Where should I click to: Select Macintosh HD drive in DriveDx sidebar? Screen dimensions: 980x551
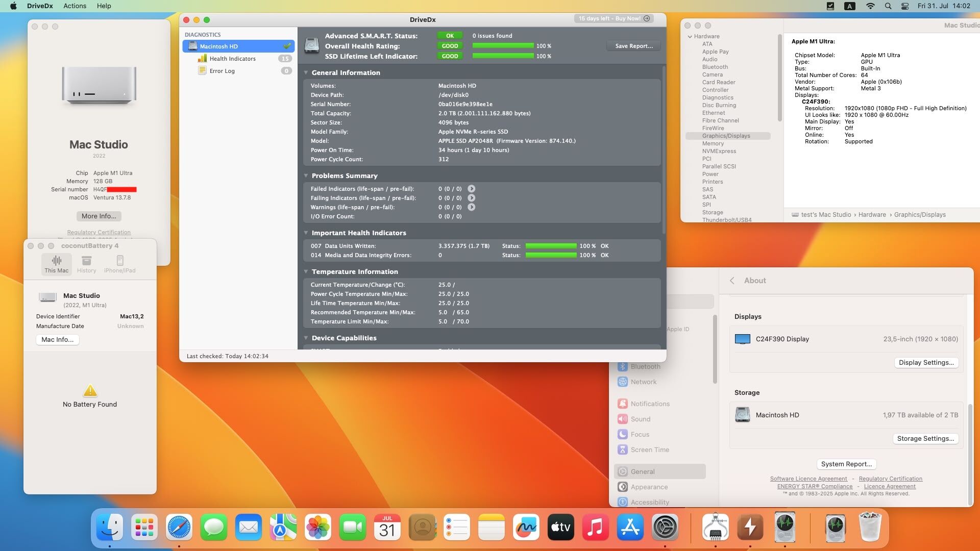[x=238, y=46]
